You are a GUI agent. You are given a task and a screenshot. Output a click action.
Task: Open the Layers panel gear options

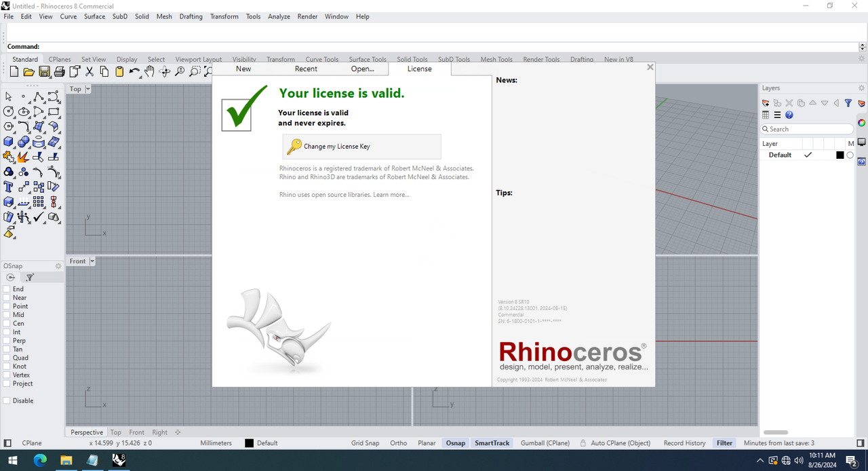pyautogui.click(x=862, y=88)
